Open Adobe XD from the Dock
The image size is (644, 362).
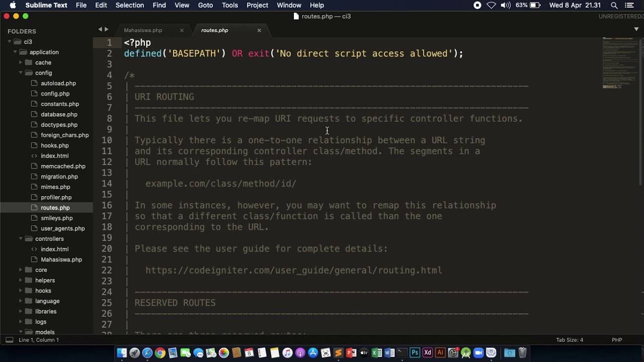tap(428, 353)
